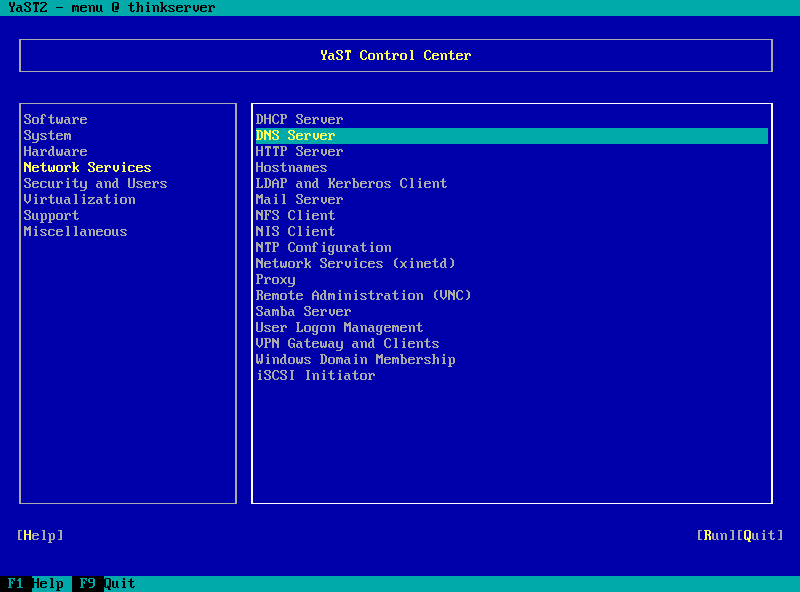800x592 pixels.
Task: Choose the Hardware category
Action: coord(55,152)
